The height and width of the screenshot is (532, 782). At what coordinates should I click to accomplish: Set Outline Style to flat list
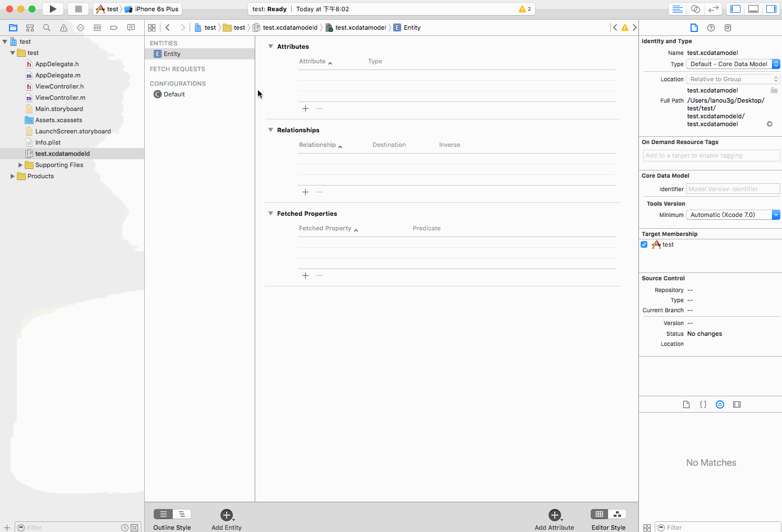(163, 514)
